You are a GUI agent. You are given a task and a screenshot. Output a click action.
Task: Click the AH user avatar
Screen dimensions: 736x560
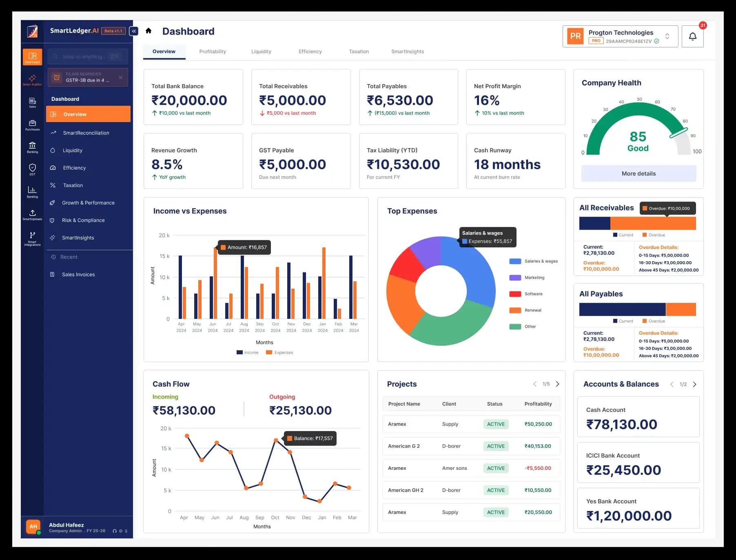[33, 527]
